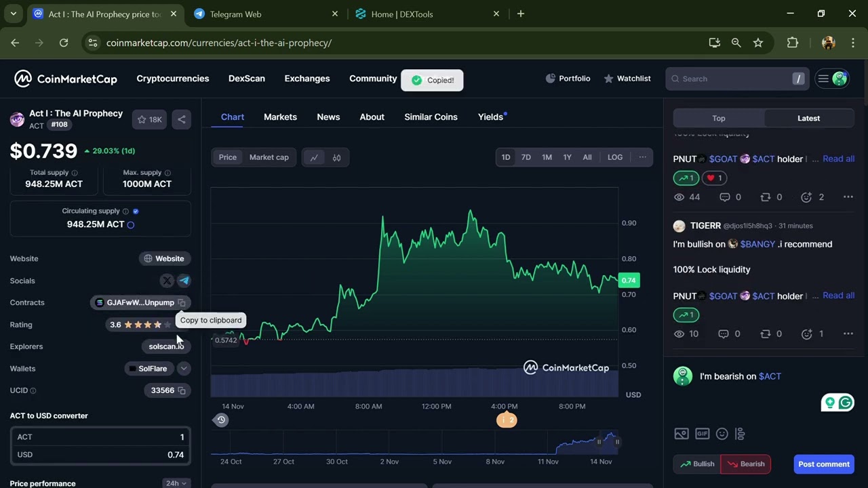Open the hamburger profile menu

tap(832, 79)
